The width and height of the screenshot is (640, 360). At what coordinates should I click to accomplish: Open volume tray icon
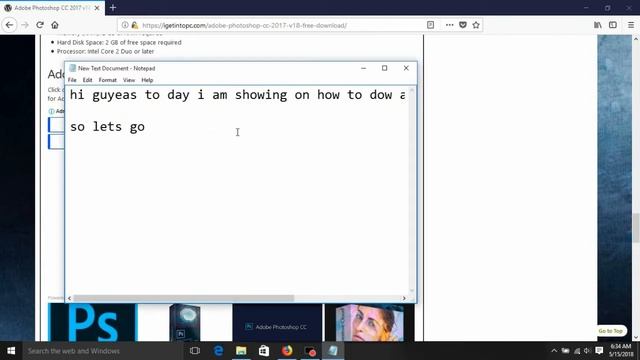(x=587, y=351)
